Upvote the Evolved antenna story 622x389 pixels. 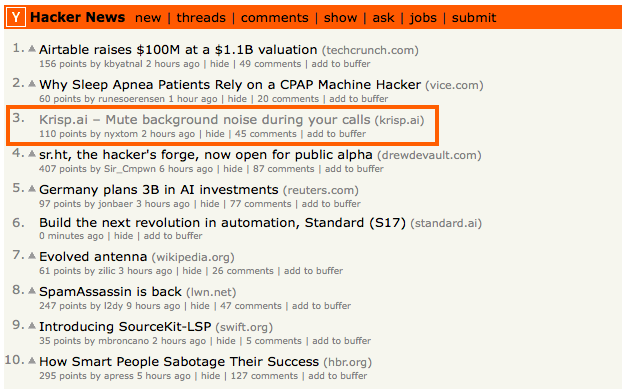pyautogui.click(x=32, y=256)
